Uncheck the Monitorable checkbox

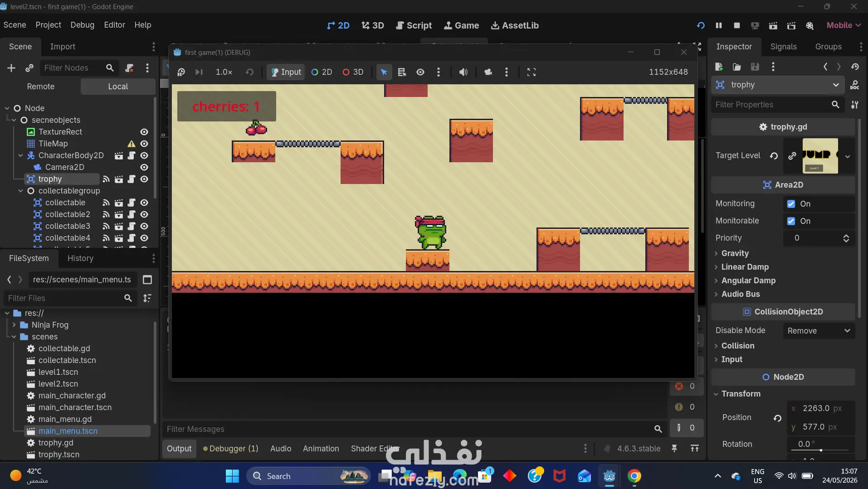tap(791, 221)
